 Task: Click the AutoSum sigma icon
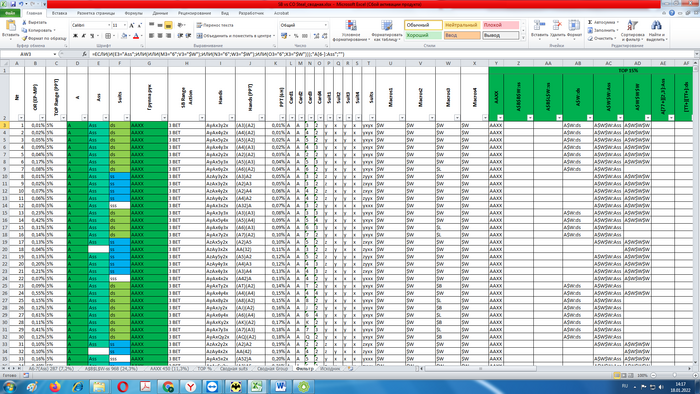[590, 22]
